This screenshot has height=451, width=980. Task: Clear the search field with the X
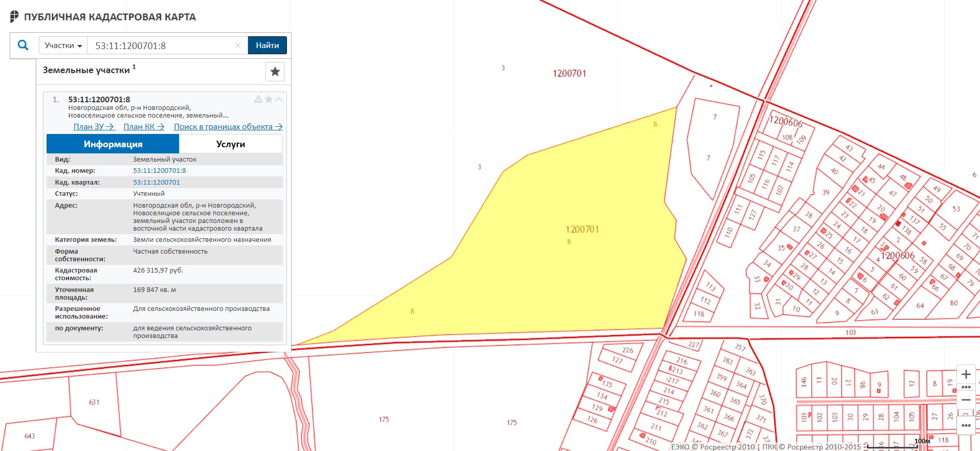pyautogui.click(x=238, y=46)
